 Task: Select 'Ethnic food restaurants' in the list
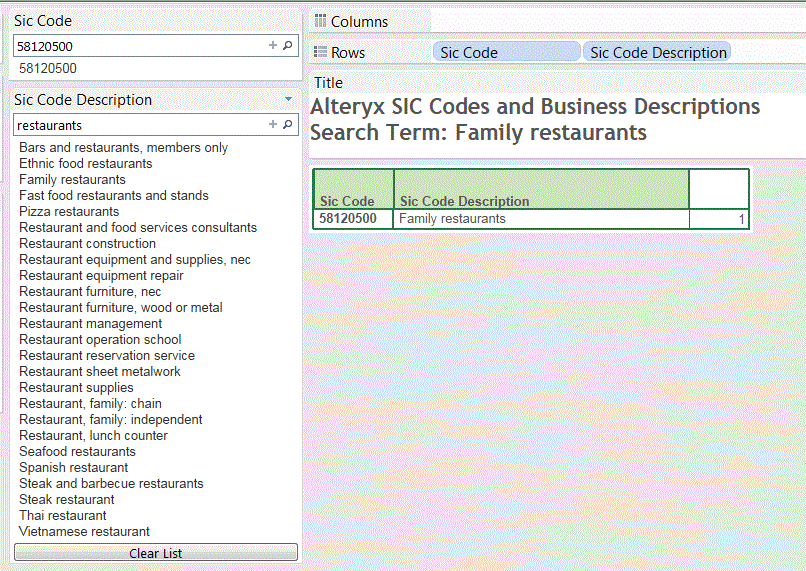pyautogui.click(x=86, y=163)
